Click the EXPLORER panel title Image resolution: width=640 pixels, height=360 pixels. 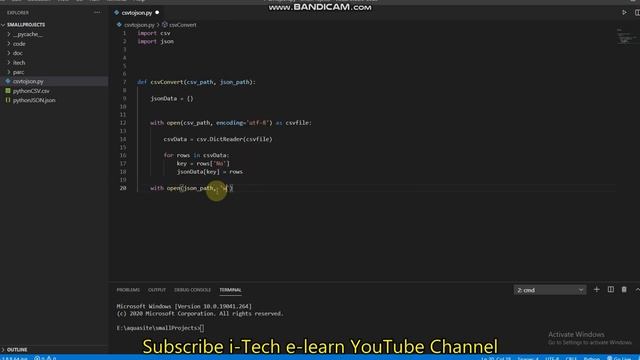click(18, 13)
